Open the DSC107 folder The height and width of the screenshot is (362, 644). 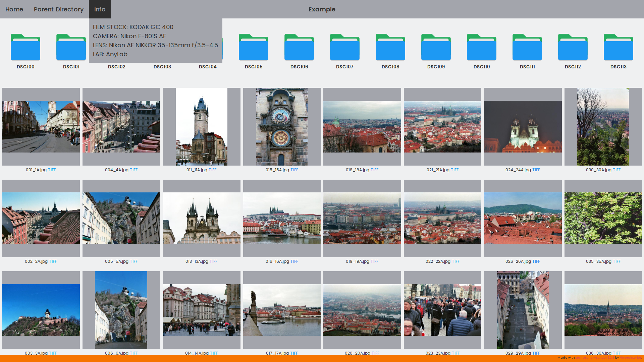tap(345, 48)
